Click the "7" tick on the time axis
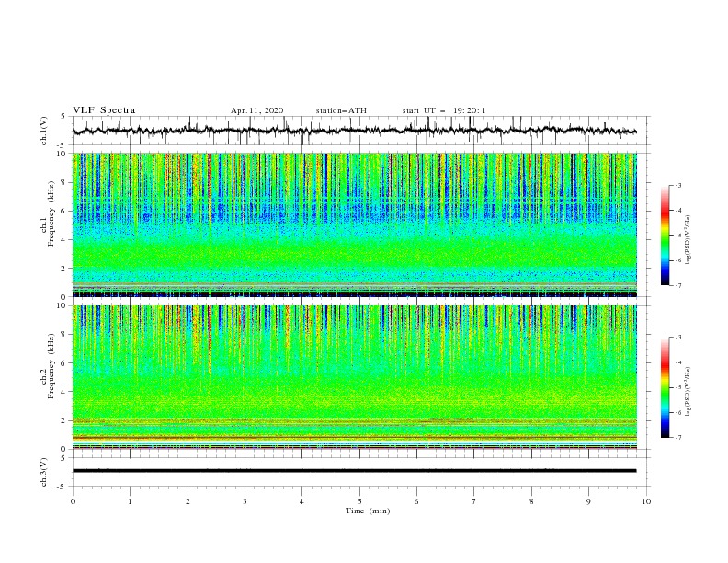 pyautogui.click(x=474, y=501)
